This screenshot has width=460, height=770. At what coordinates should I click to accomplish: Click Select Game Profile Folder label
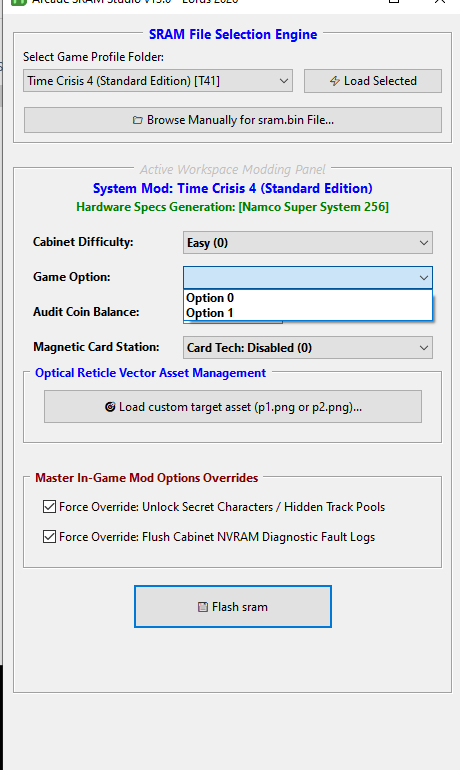coord(93,57)
